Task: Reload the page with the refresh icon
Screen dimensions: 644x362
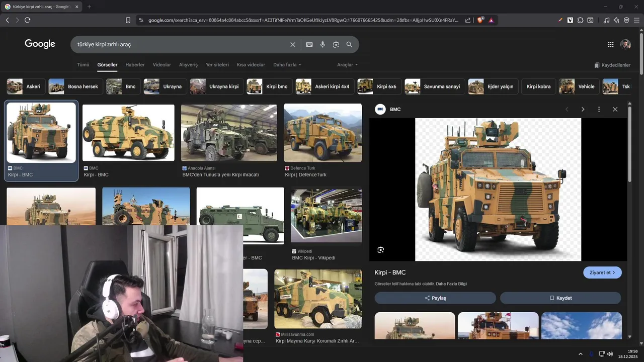Action: click(x=27, y=20)
